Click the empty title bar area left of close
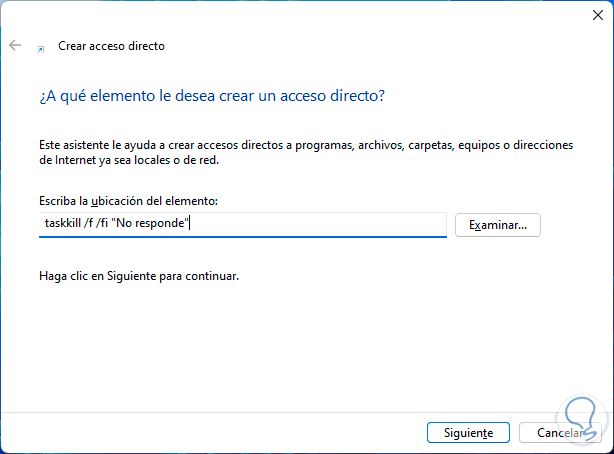Image resolution: width=614 pixels, height=454 pixels. pos(300,14)
